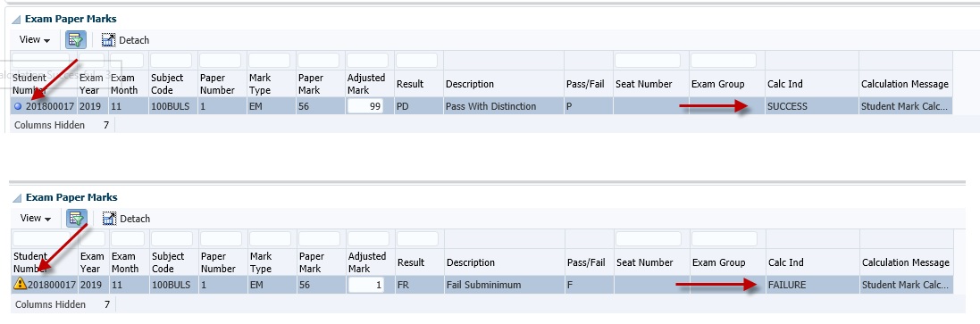Click yellow warning icon beside 201800017
980x324 pixels.
click(x=20, y=285)
